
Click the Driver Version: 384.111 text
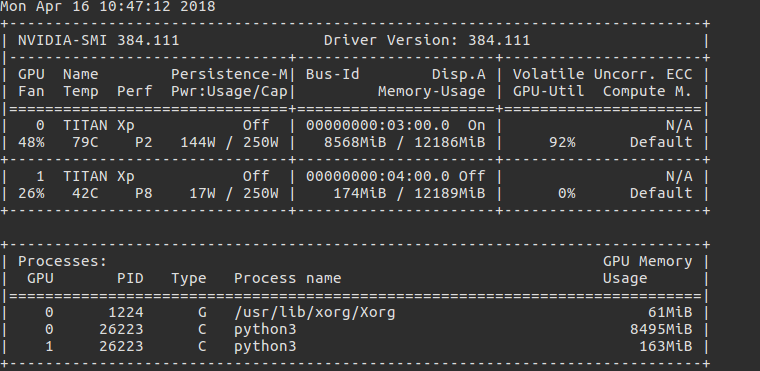pyautogui.click(x=427, y=40)
